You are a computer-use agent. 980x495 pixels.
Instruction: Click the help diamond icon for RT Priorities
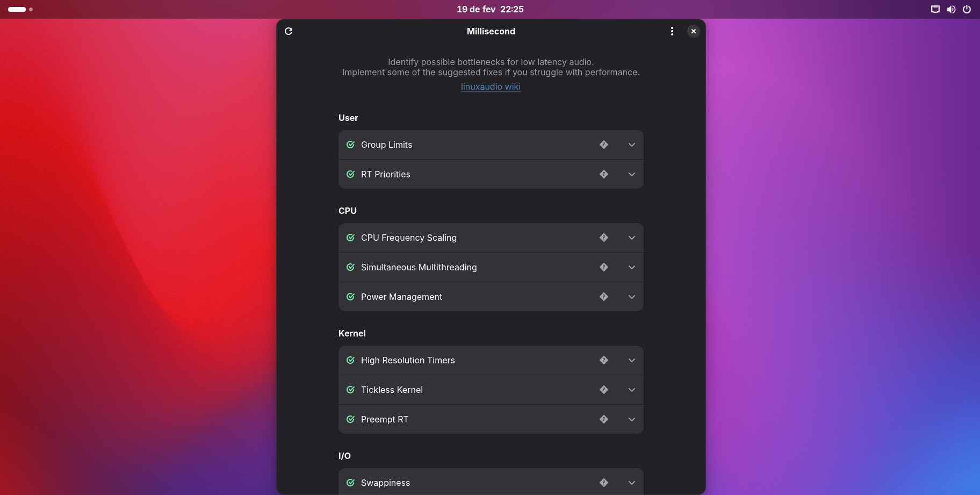pos(604,174)
